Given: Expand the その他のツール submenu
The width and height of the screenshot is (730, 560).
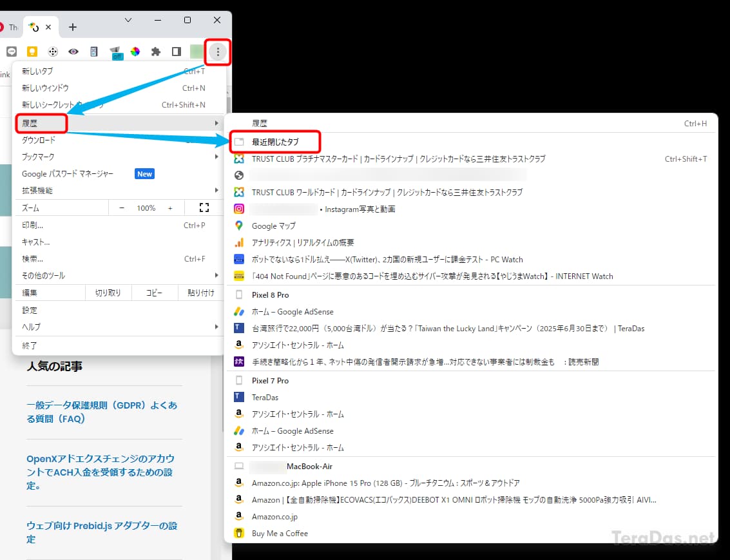Looking at the screenshot, I should click(x=119, y=276).
